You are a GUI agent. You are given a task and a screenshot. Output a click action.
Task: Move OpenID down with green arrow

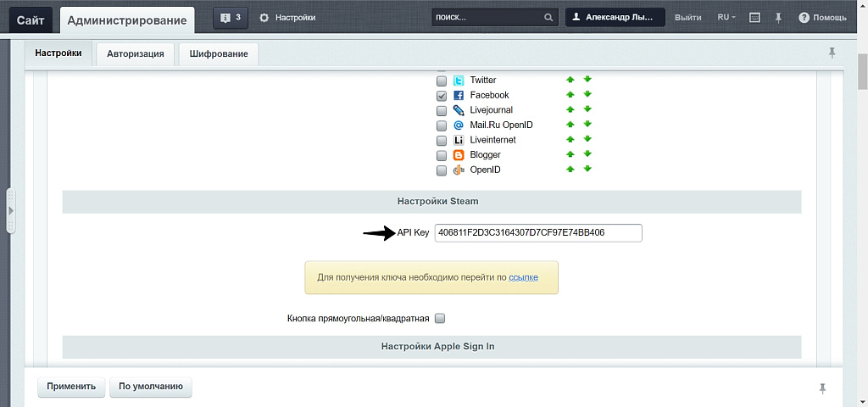[587, 170]
